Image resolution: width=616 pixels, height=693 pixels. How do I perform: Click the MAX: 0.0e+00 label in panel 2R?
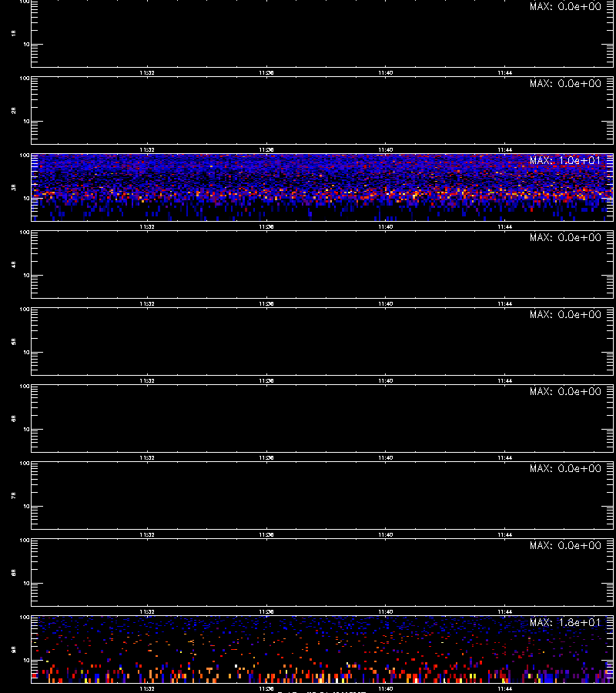[565, 83]
